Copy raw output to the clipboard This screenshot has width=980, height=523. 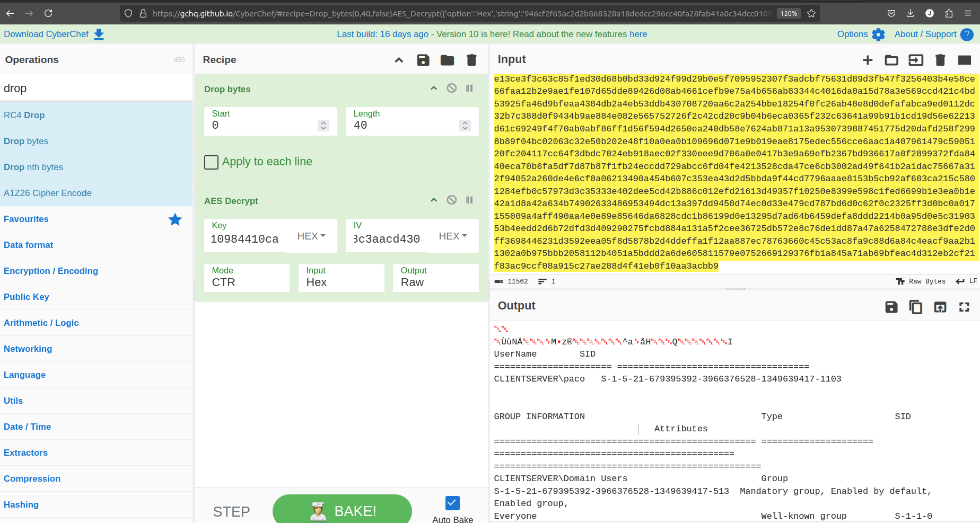(915, 307)
